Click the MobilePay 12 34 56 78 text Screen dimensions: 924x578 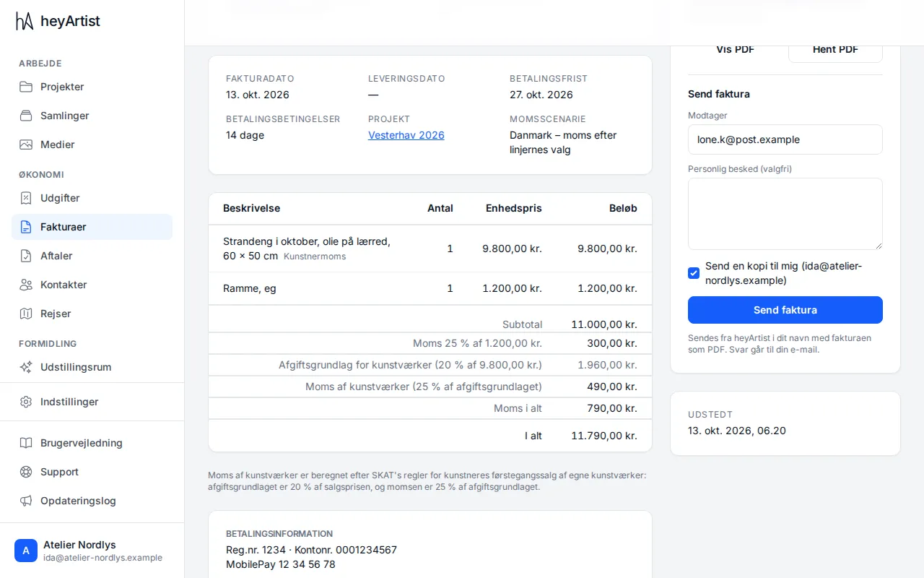(281, 564)
